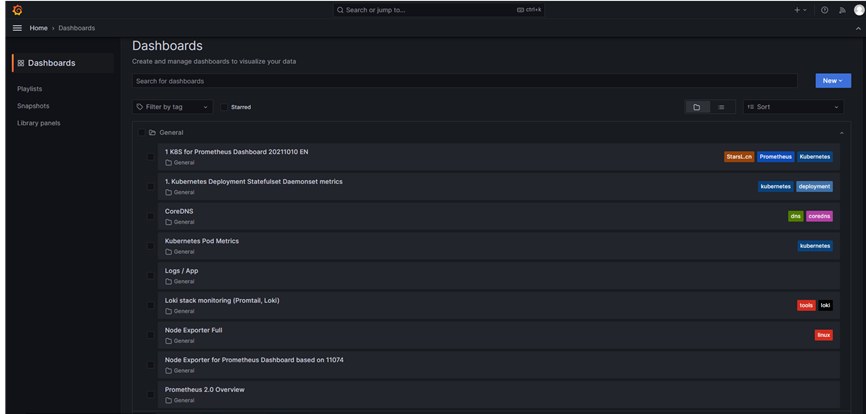The height and width of the screenshot is (414, 866).
Task: Click Kubernetes tag on 1 K8S dashboard row
Action: coord(815,157)
